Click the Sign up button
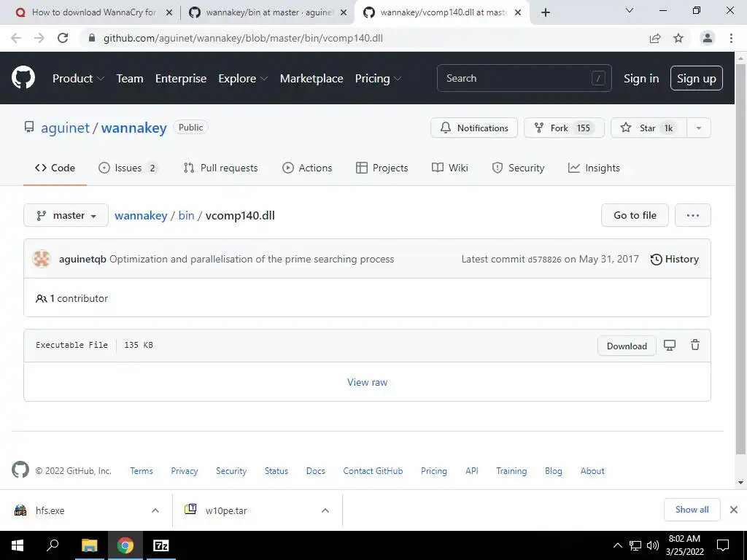747x560 pixels. 696,79
